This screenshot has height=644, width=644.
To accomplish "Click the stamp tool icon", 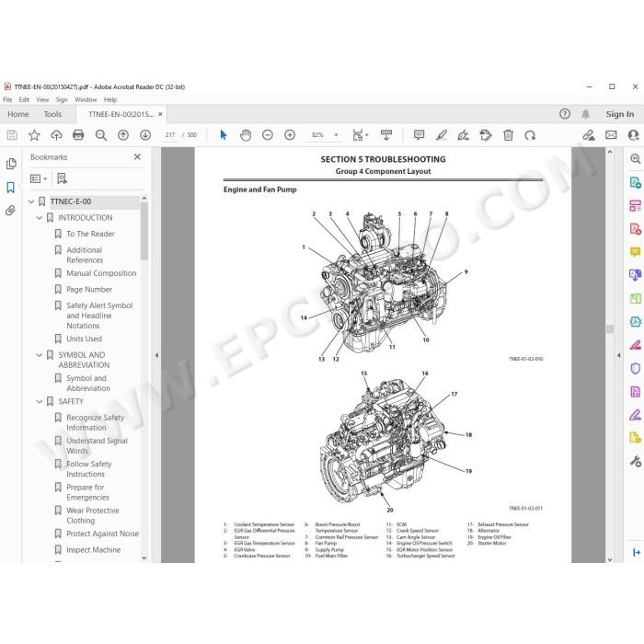I will (x=486, y=134).
